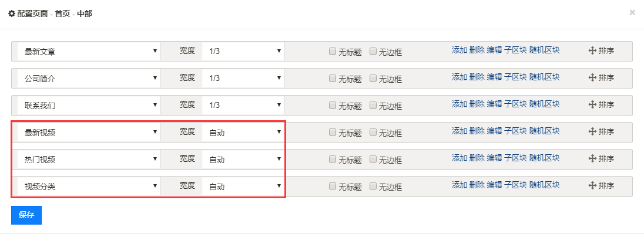Click the sort handle icon for 视频分类 row
The image size is (644, 234).
click(592, 186)
